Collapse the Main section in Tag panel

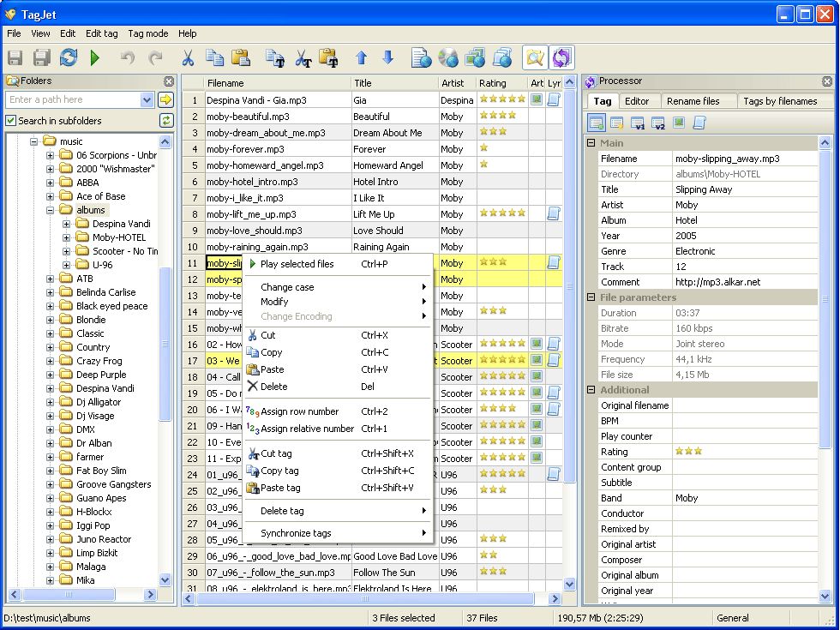(x=593, y=143)
